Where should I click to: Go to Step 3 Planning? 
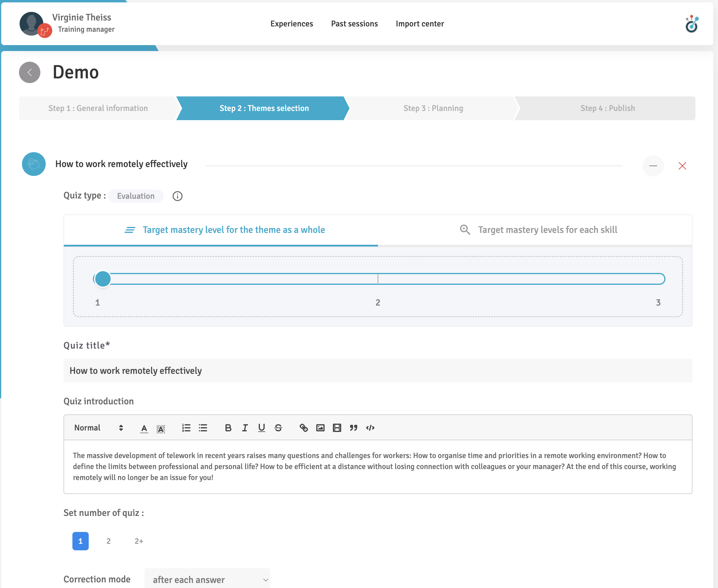433,108
